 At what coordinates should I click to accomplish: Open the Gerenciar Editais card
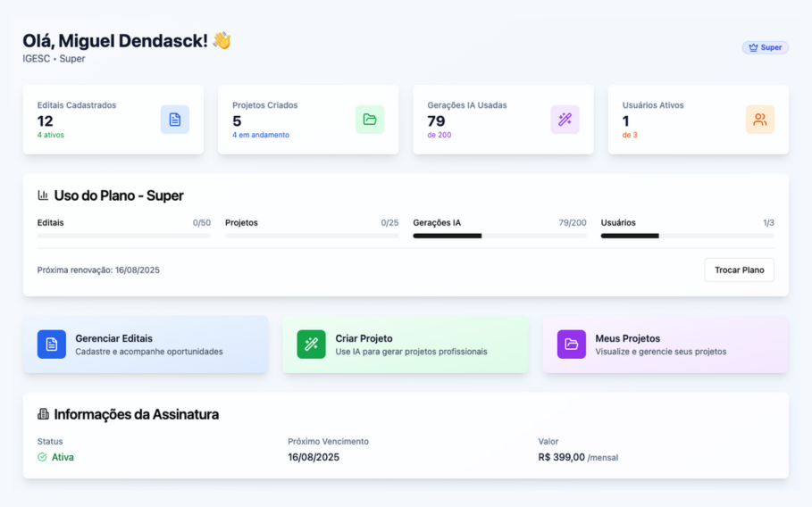(x=146, y=345)
